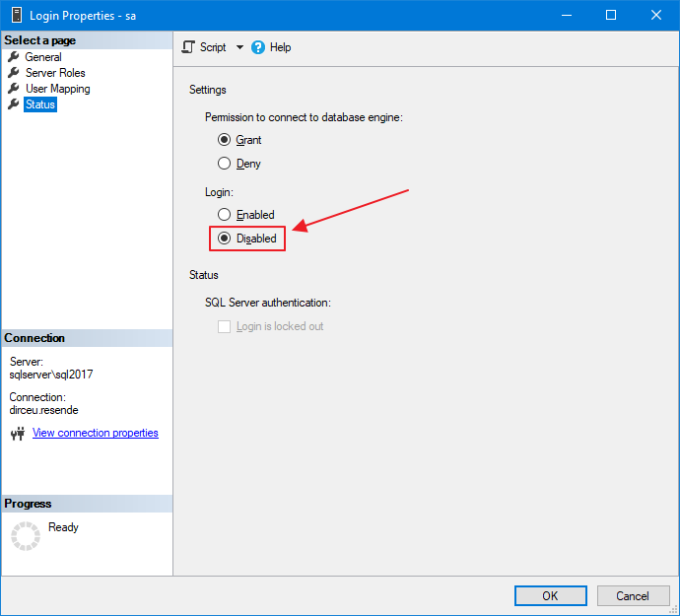
Task: Click the wrench icon beside Status
Action: coord(14,104)
